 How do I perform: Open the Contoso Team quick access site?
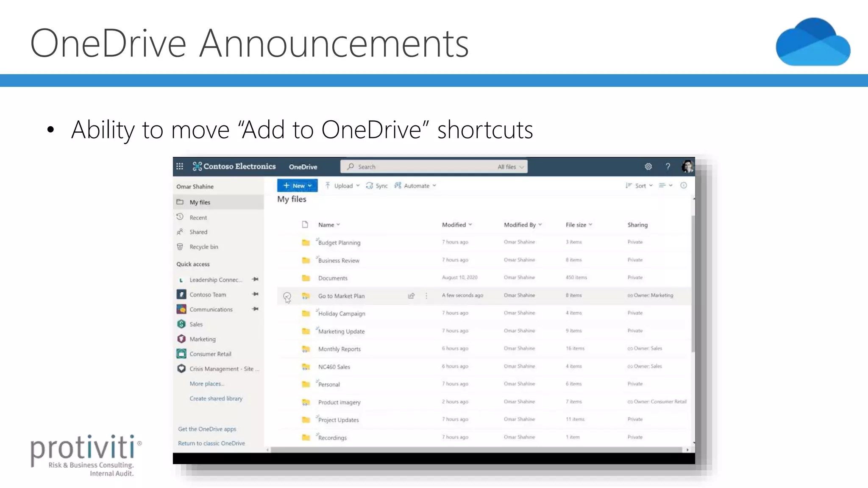(x=208, y=294)
